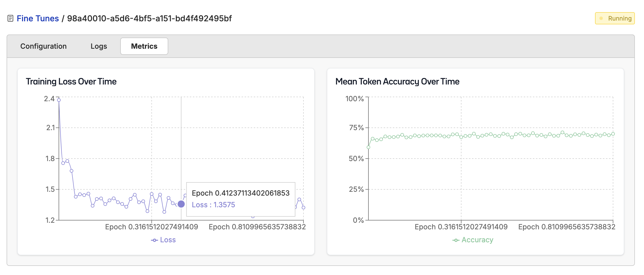Click the document icon beside Fine Tunes breadcrumb

click(11, 18)
